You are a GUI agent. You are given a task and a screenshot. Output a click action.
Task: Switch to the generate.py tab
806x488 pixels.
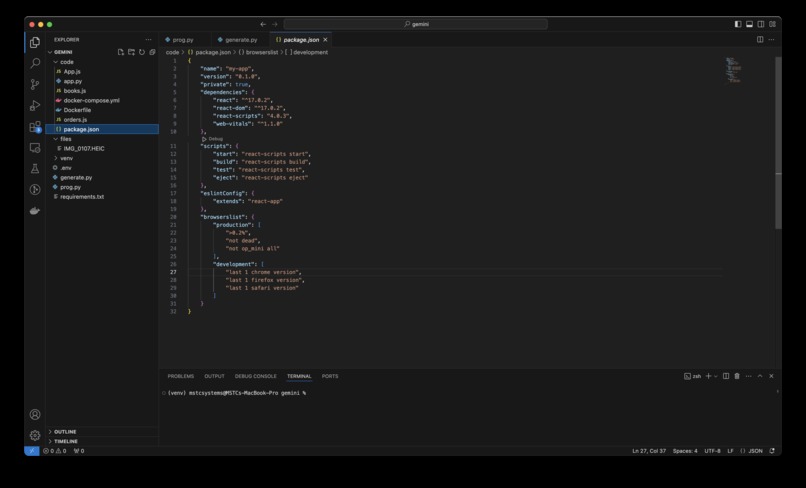point(241,40)
